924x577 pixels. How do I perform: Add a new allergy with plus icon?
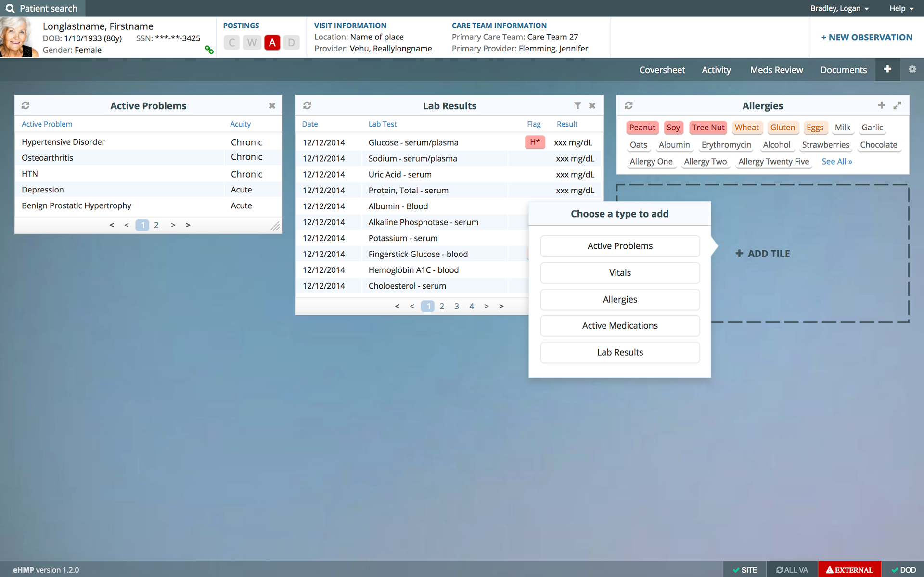coord(881,105)
